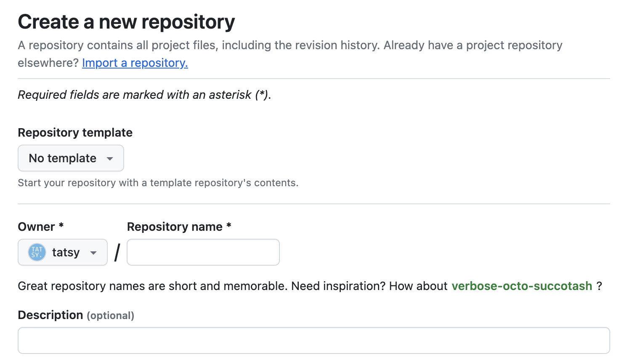The width and height of the screenshot is (622, 364).
Task: Click the Repository name label
Action: click(x=179, y=227)
